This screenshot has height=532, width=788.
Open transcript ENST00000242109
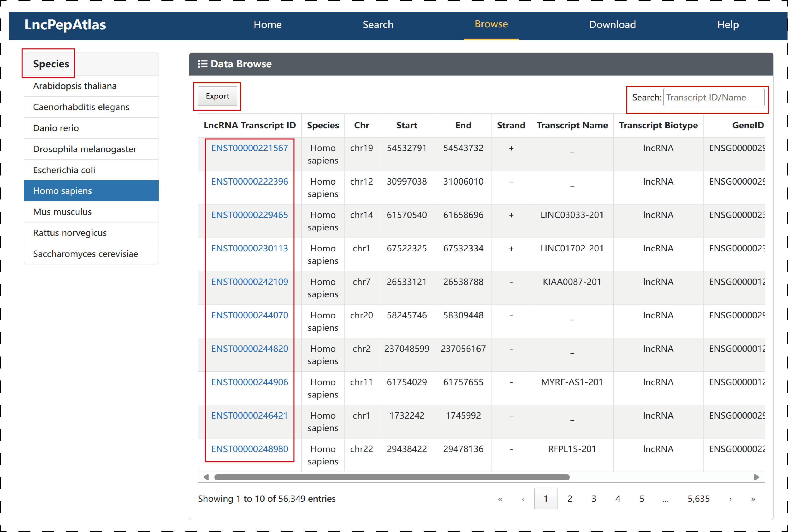[x=249, y=282]
